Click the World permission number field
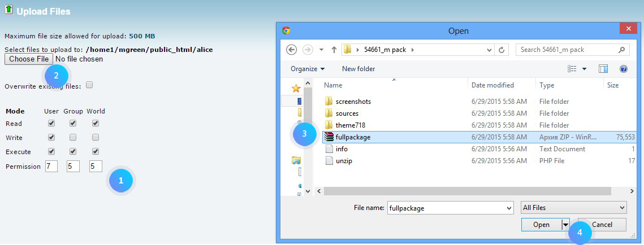 96,166
